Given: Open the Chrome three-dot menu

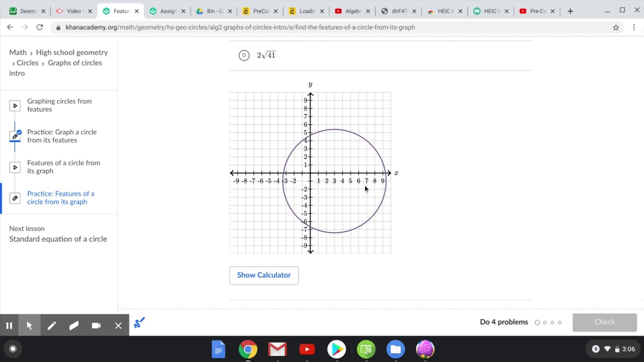Looking at the screenshot, I should click(x=634, y=27).
